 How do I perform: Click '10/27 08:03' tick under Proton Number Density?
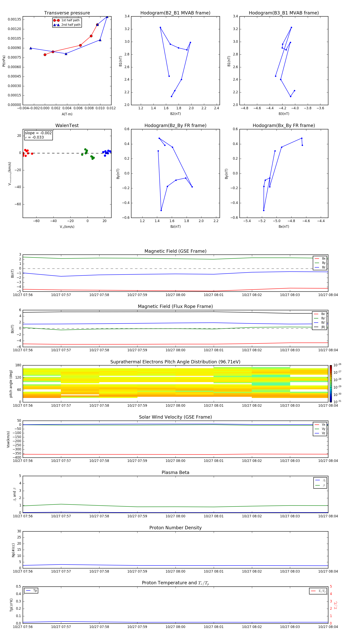[x=290, y=571]
